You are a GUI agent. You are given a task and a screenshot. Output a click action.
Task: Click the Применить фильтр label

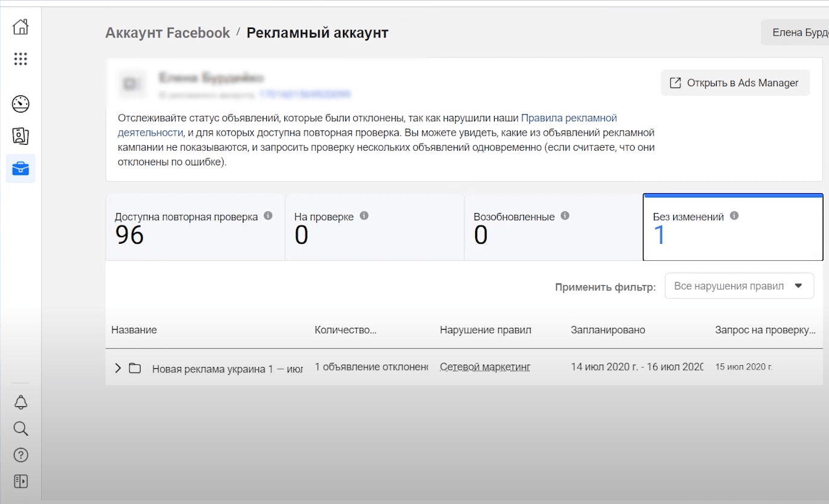[606, 287]
